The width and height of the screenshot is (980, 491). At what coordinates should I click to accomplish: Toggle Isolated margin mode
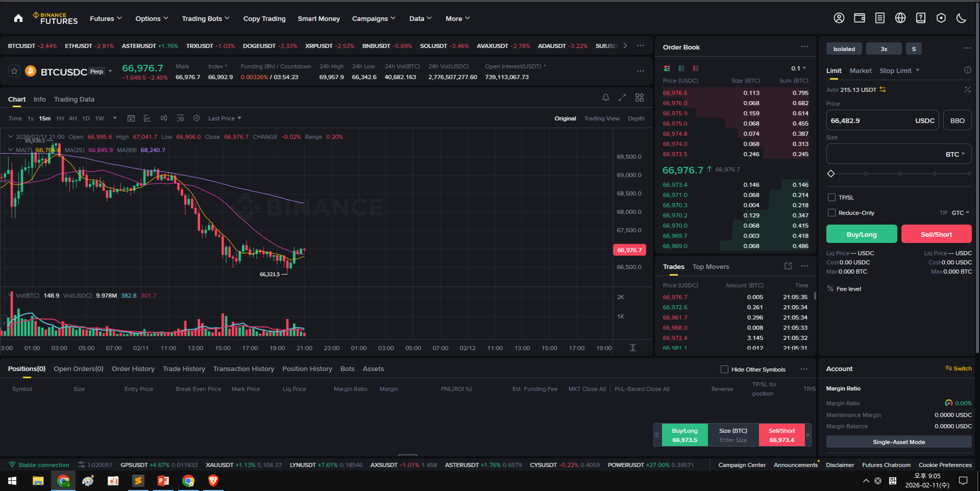point(844,49)
